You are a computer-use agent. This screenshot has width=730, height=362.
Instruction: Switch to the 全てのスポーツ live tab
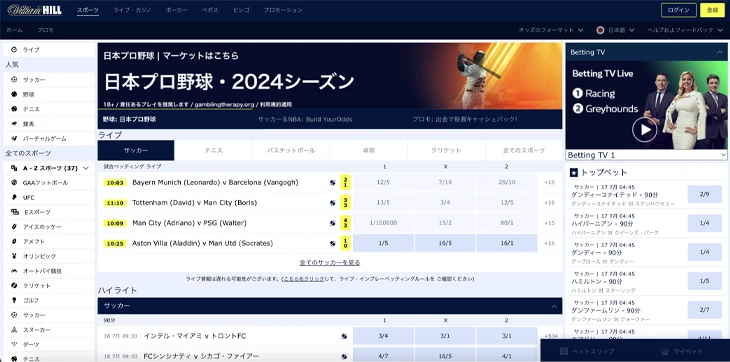[524, 151]
